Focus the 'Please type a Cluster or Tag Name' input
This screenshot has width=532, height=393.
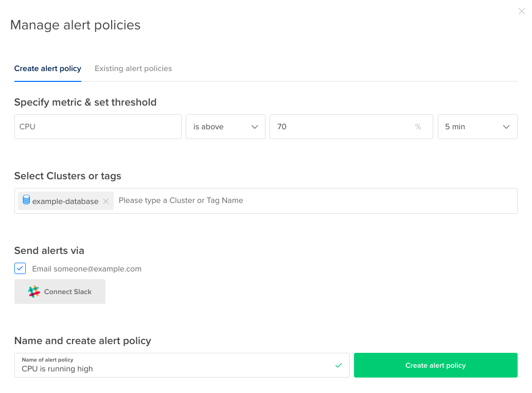(309, 200)
